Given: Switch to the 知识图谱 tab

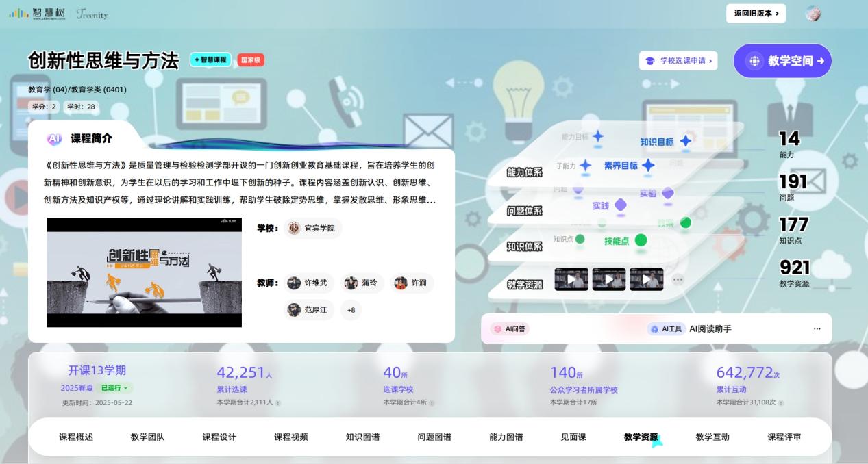Looking at the screenshot, I should pos(362,437).
